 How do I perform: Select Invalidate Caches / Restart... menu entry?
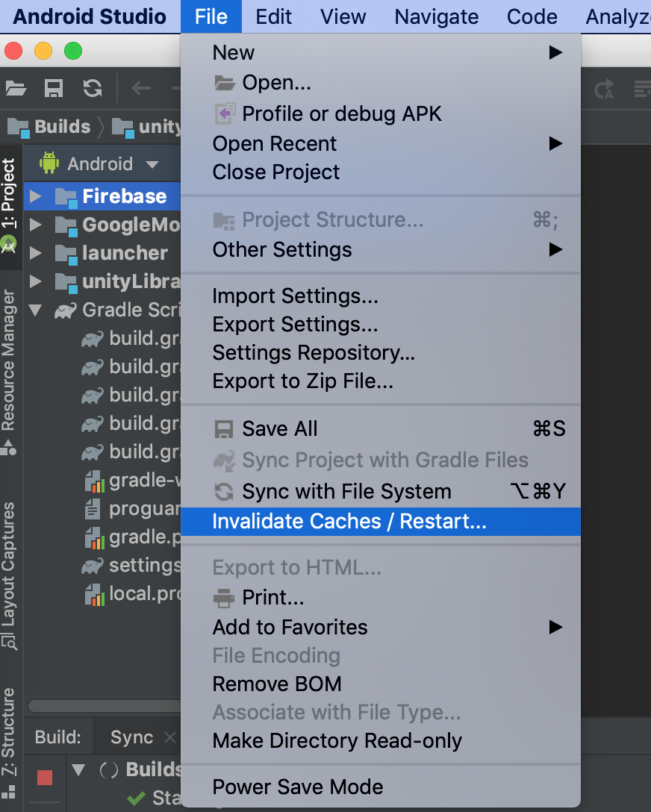coord(349,522)
